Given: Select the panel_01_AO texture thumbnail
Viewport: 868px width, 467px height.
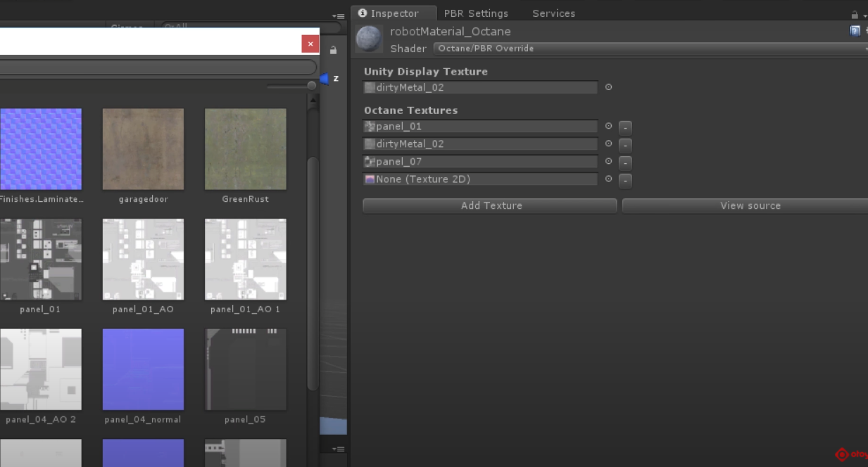Looking at the screenshot, I should tap(143, 260).
